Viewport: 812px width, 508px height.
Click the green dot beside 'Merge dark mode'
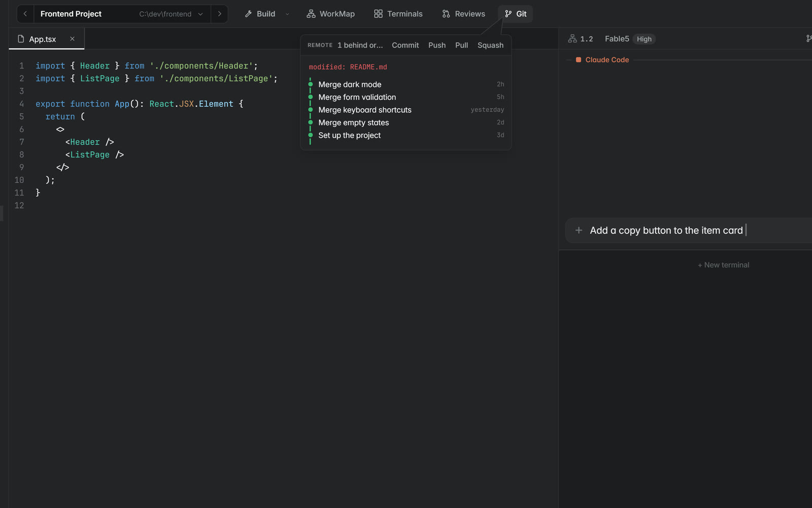(310, 84)
